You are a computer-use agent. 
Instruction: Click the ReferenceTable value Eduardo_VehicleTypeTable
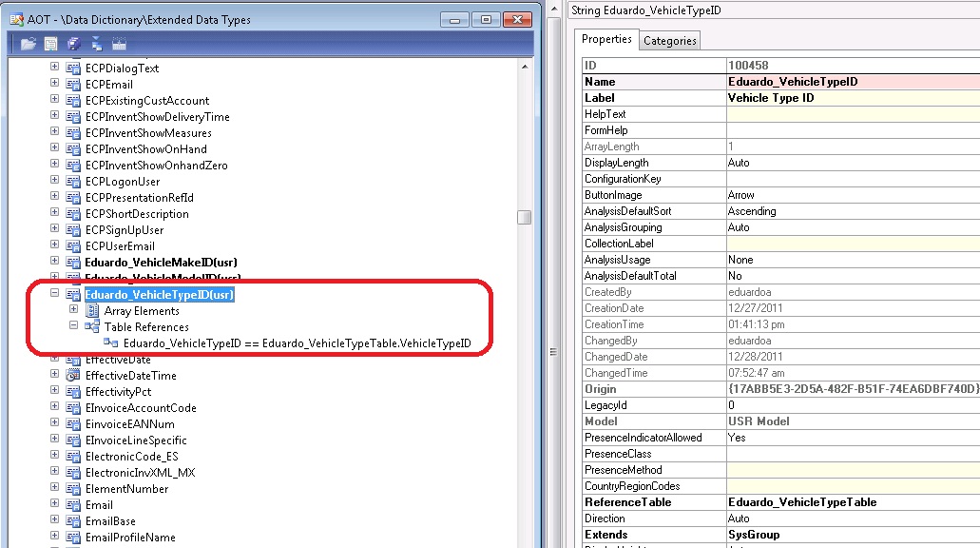point(854,502)
